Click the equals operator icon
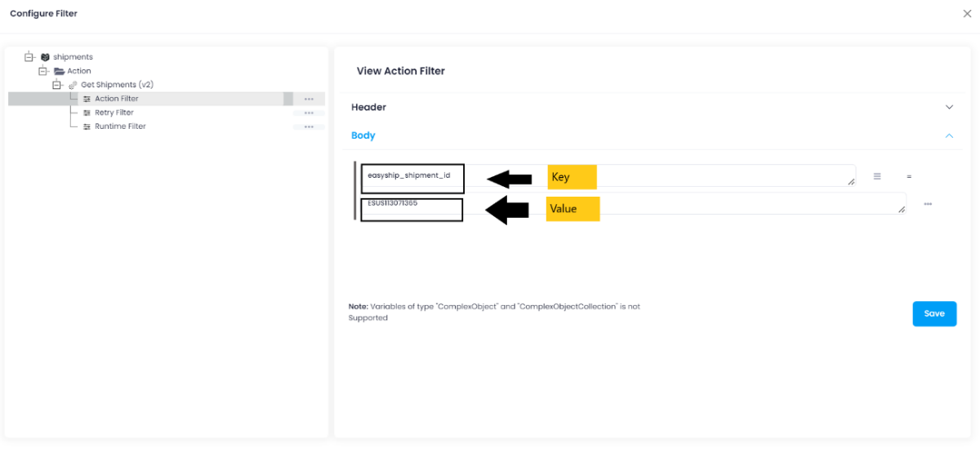Screen dimensions: 980x461 pos(909,176)
